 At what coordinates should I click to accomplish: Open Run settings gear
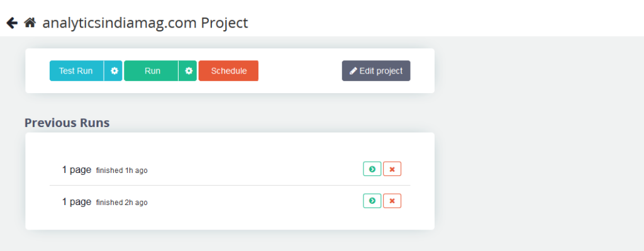coord(187,70)
